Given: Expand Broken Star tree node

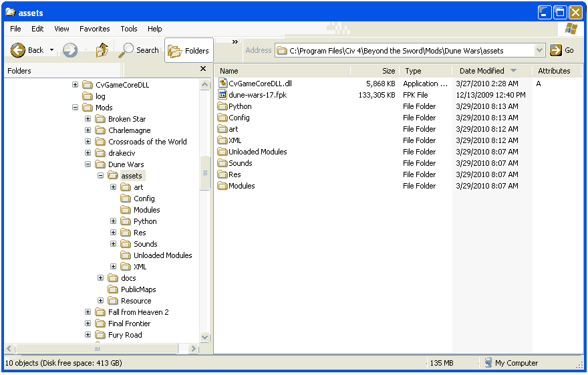Looking at the screenshot, I should [x=88, y=119].
